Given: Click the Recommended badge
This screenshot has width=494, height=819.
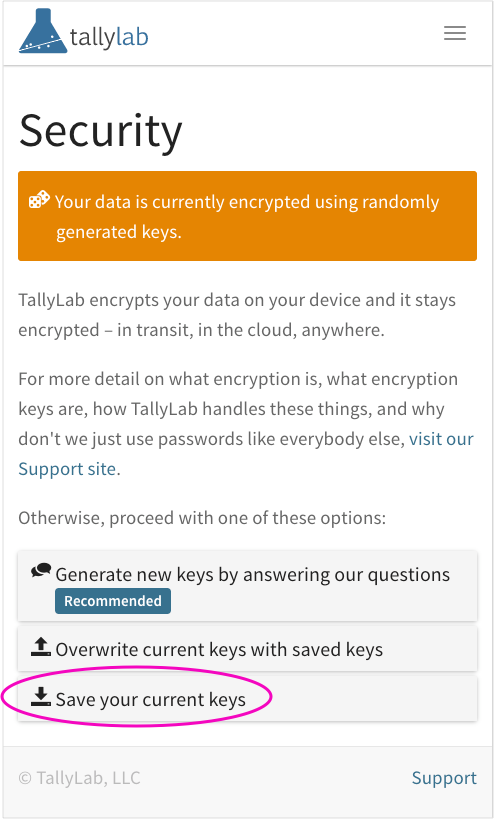Looking at the screenshot, I should [x=113, y=601].
